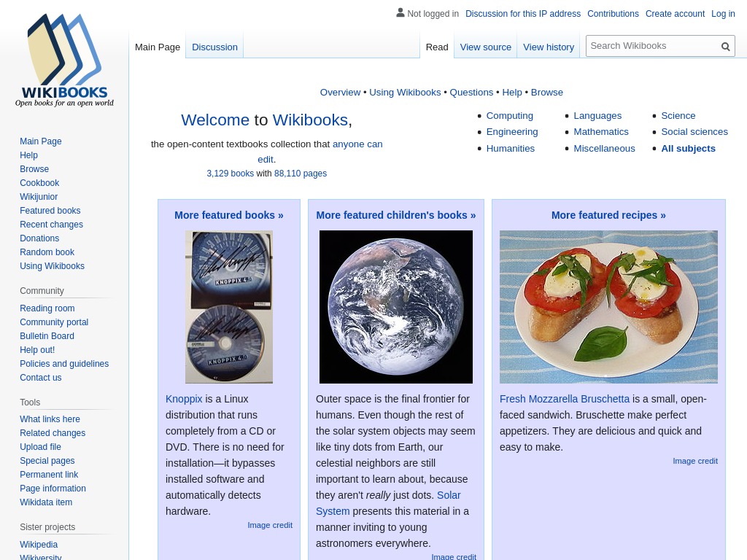Select the Read tab
This screenshot has width=747, height=560.
(x=437, y=47)
